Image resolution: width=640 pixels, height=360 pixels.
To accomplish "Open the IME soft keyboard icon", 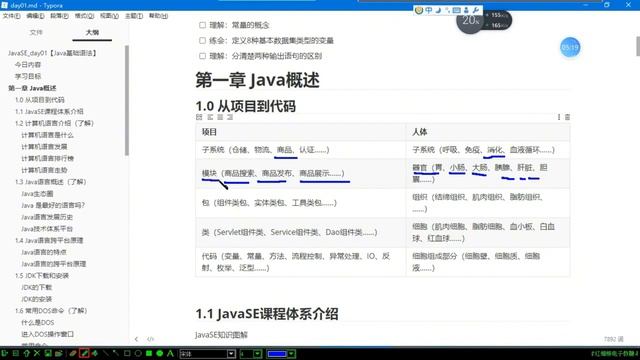I will (457, 10).
